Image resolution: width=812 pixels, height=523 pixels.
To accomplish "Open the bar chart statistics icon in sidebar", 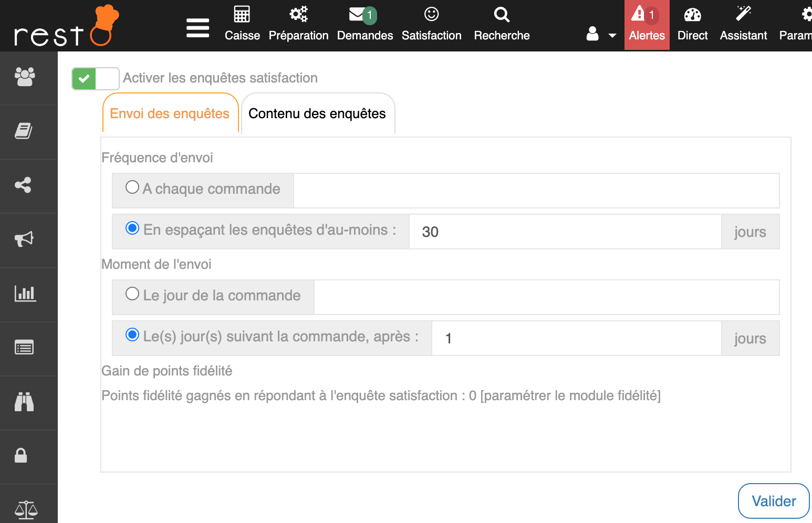I will (x=25, y=294).
